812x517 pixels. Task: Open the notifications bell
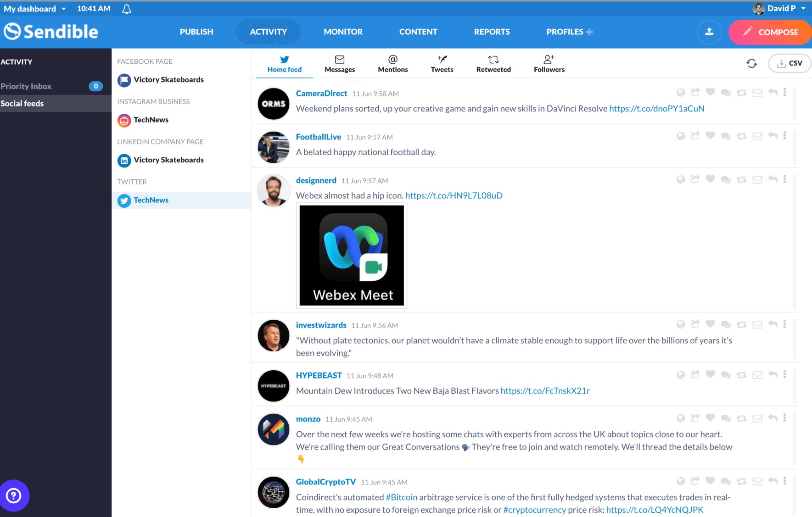pyautogui.click(x=127, y=9)
